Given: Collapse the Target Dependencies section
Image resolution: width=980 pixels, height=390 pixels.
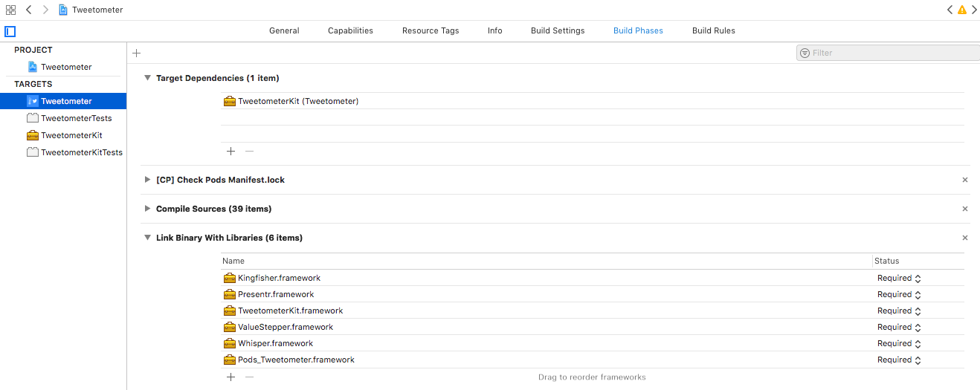Looking at the screenshot, I should coord(148,78).
